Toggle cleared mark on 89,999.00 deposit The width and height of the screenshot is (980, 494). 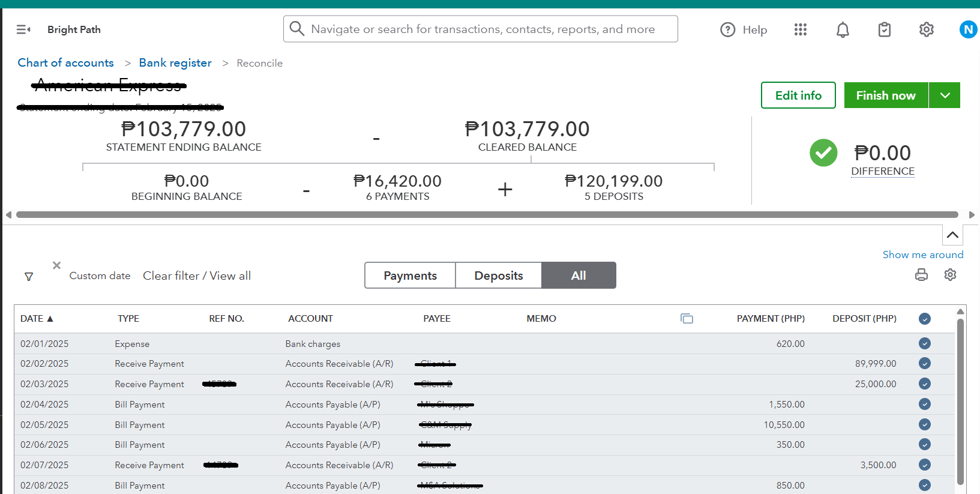pos(925,364)
